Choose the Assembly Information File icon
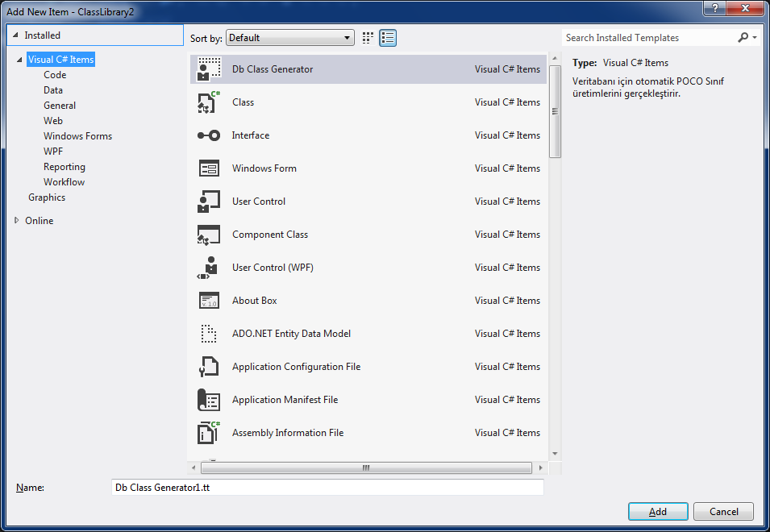Viewport: 770px width, 532px height. 209,433
